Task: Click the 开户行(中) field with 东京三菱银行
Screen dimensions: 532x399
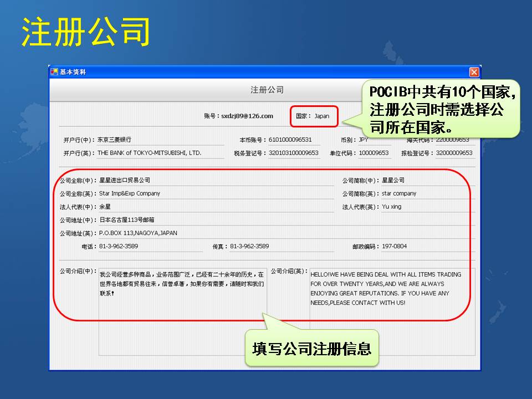Action: click(160, 140)
